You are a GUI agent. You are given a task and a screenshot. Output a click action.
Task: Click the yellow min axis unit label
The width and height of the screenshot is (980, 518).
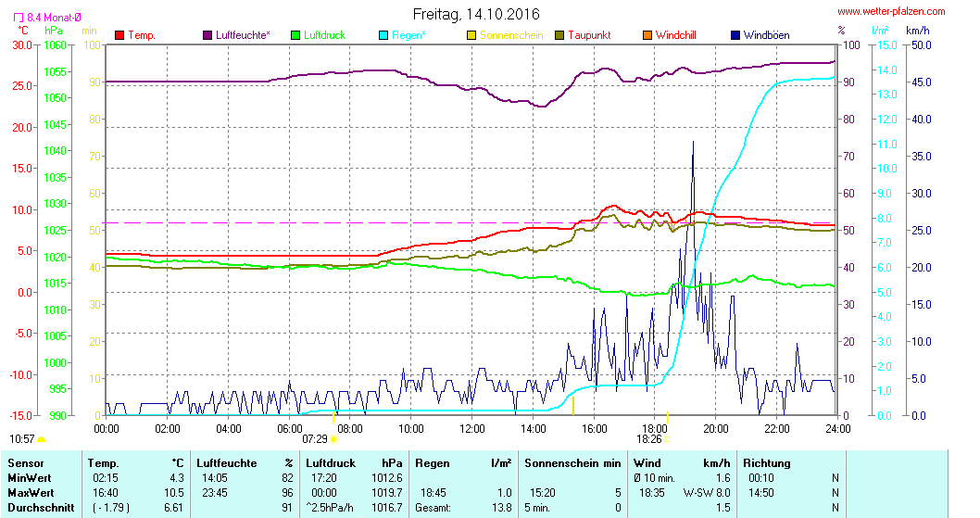(x=89, y=30)
